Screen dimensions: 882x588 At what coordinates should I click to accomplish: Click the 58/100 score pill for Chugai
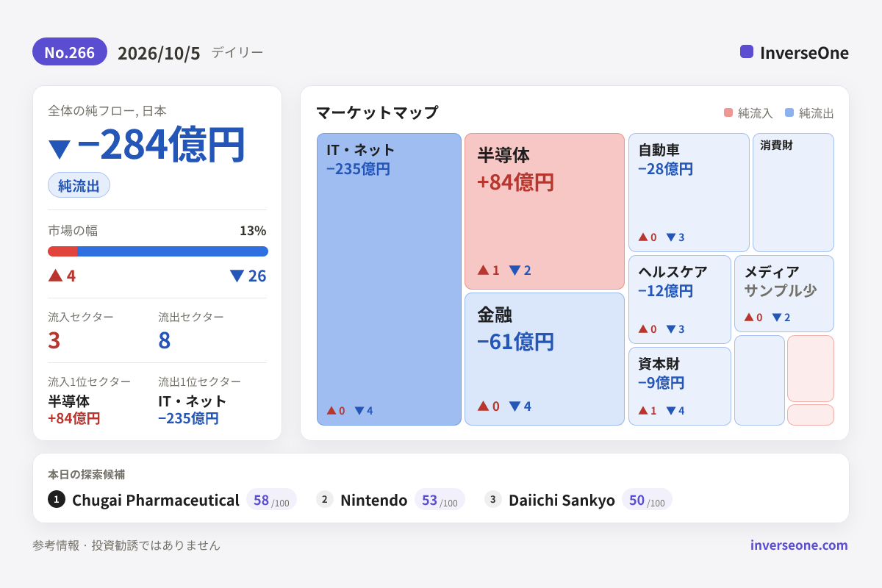tap(271, 500)
